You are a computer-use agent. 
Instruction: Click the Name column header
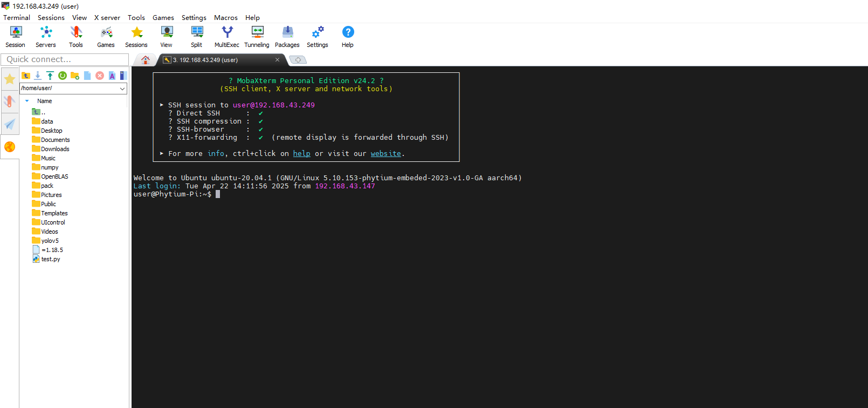[45, 101]
